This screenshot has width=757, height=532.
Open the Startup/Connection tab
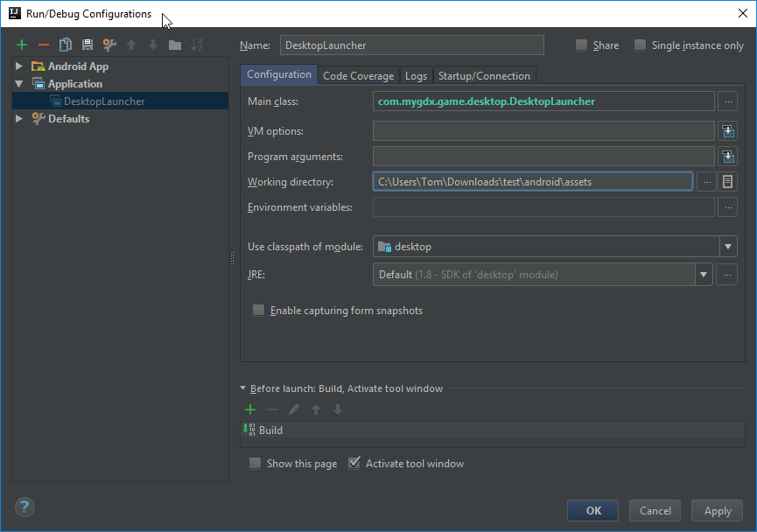(483, 76)
